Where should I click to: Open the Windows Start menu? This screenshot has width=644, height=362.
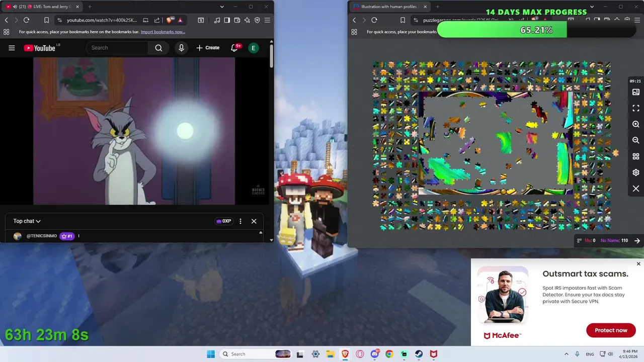211,354
